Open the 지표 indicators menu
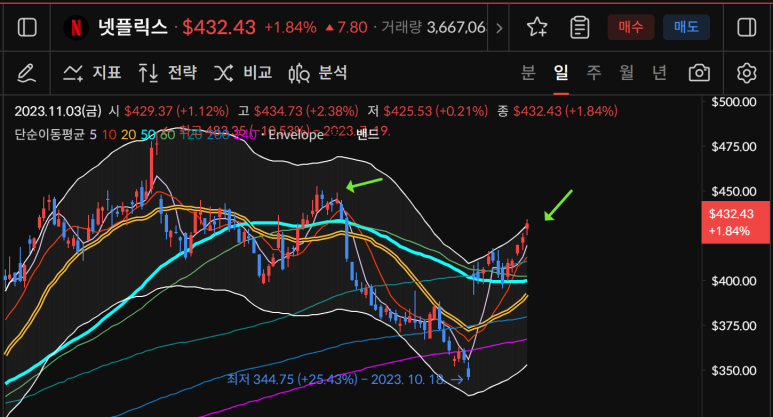773x417 pixels. tap(92, 73)
